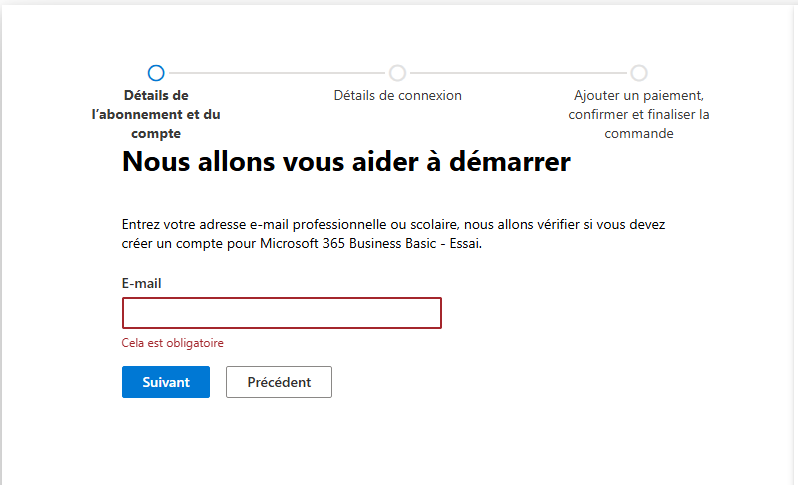This screenshot has width=798, height=485.
Task: Select the Détails de connexion step circle
Action: tap(397, 73)
